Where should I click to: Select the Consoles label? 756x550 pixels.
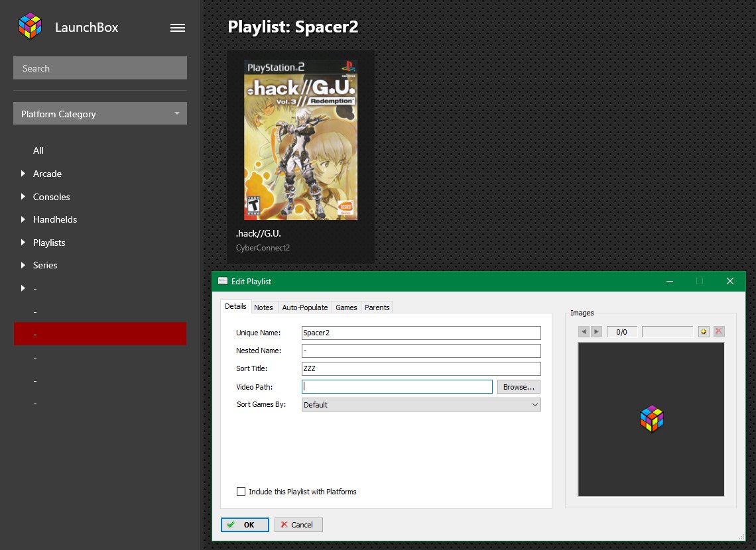51,197
